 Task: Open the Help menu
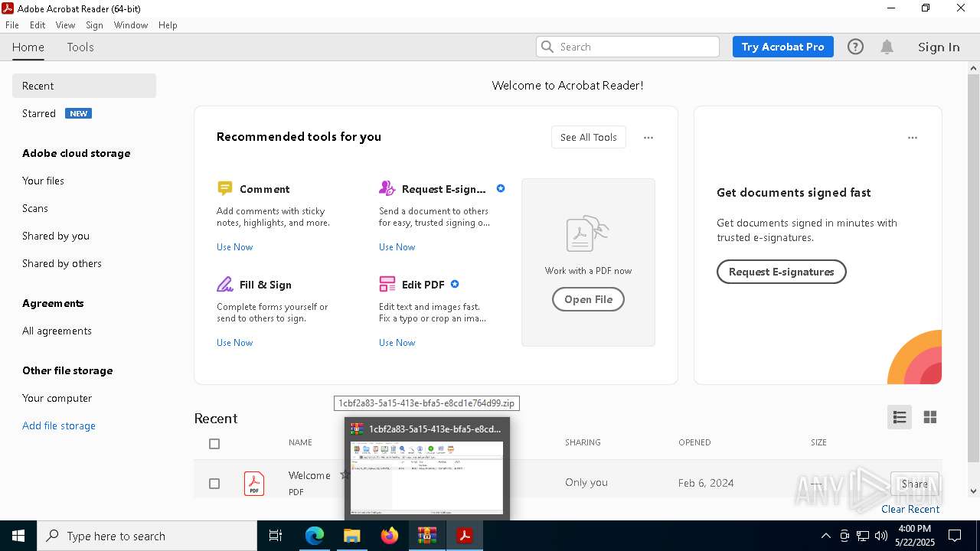[168, 25]
